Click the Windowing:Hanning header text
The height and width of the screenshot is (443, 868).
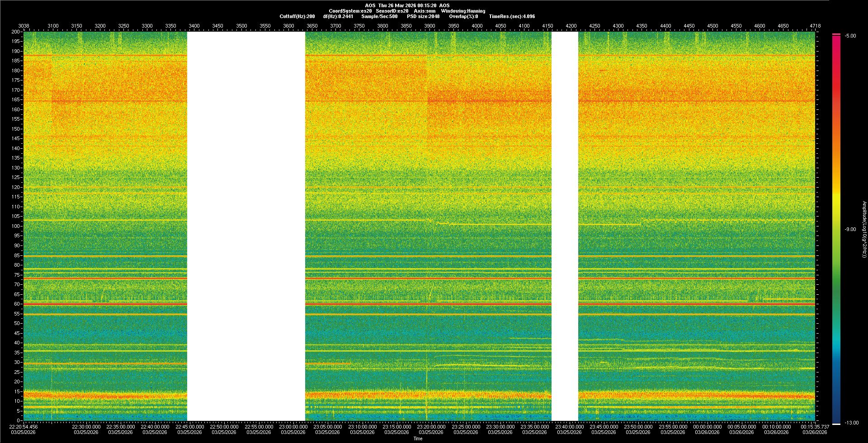[x=463, y=11]
